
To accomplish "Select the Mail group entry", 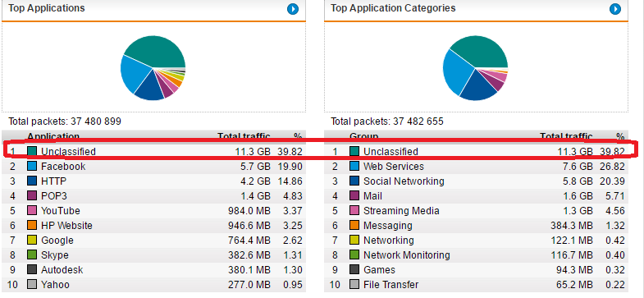I will pyautogui.click(x=373, y=196).
